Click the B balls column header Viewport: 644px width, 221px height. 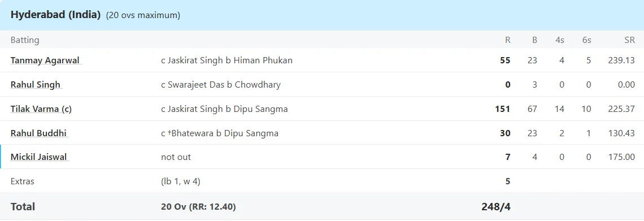(534, 40)
